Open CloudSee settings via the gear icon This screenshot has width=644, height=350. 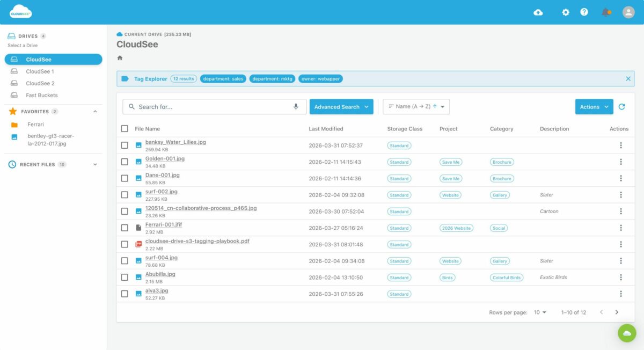(566, 11)
